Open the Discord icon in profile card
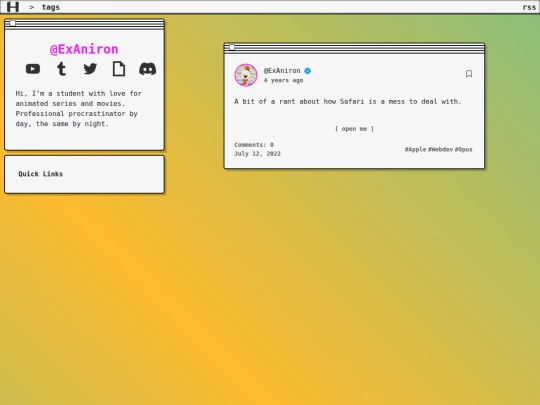 click(x=147, y=69)
